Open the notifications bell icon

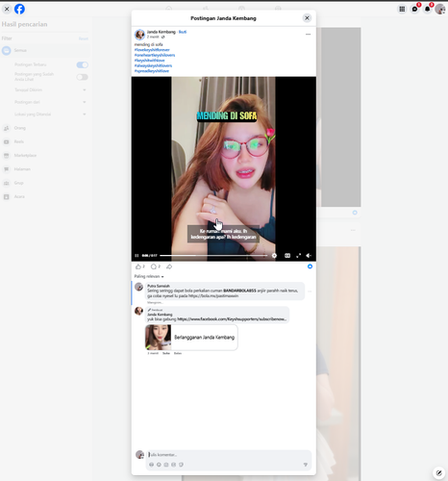pos(427,9)
